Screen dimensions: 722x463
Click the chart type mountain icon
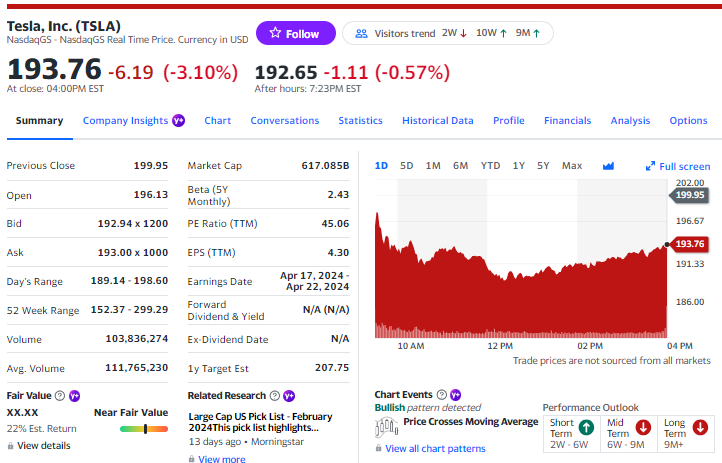pyautogui.click(x=608, y=166)
